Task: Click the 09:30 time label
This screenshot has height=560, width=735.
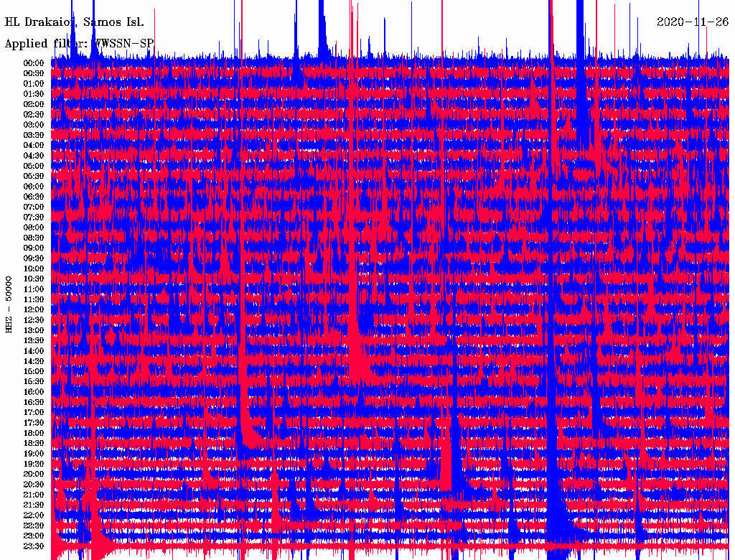Action: tap(34, 258)
